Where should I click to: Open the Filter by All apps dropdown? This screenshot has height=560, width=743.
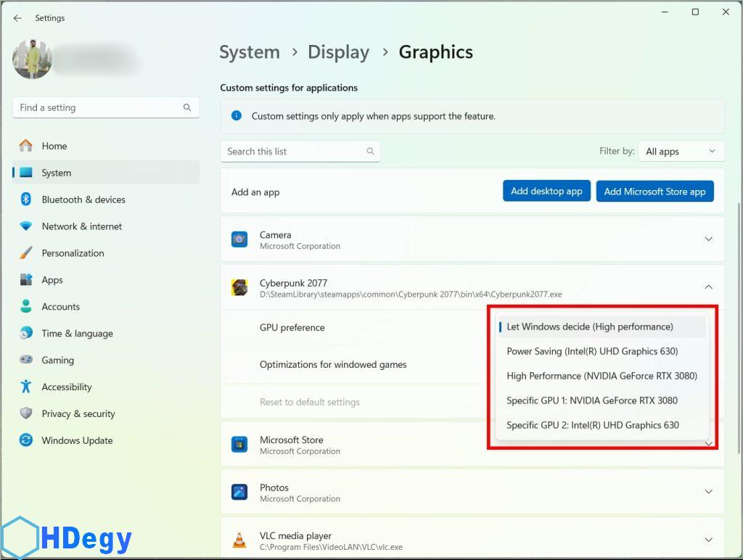[x=681, y=152]
